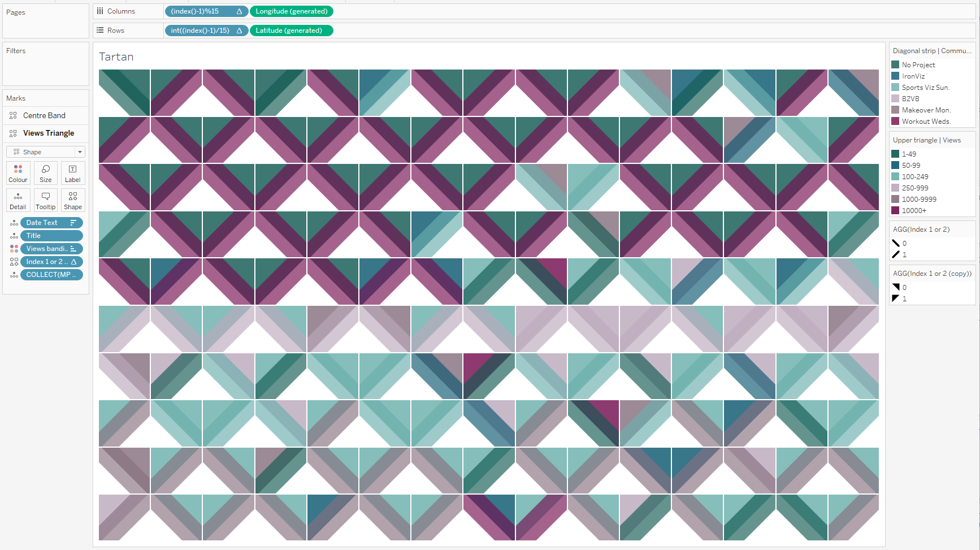Click the Views banding pill
Screen dimensions: 980x550
pos(51,249)
